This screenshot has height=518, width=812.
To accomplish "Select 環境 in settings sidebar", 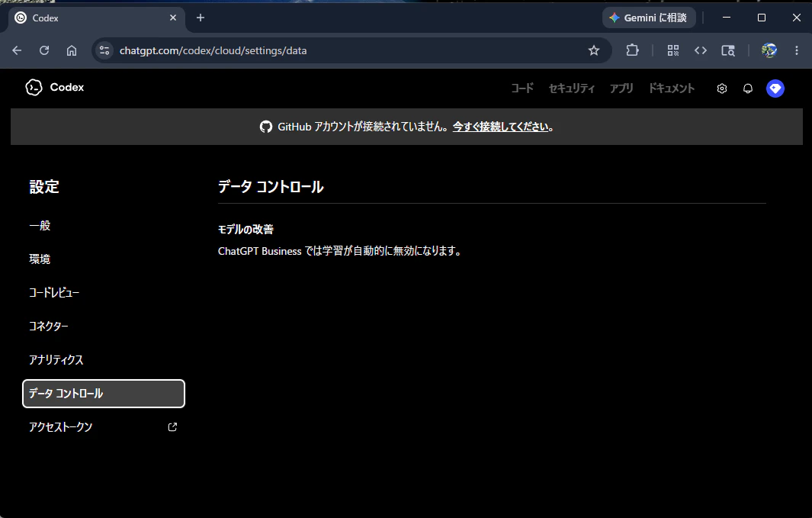I will pos(104,259).
